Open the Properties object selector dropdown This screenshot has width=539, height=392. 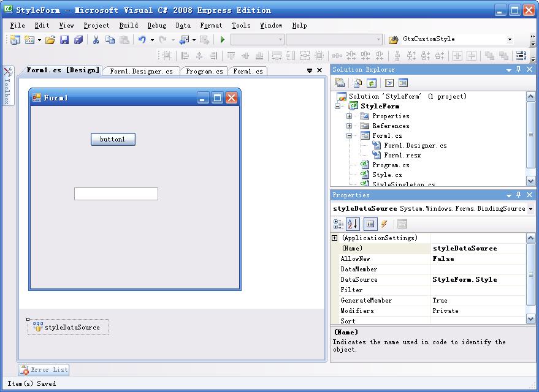(x=531, y=209)
